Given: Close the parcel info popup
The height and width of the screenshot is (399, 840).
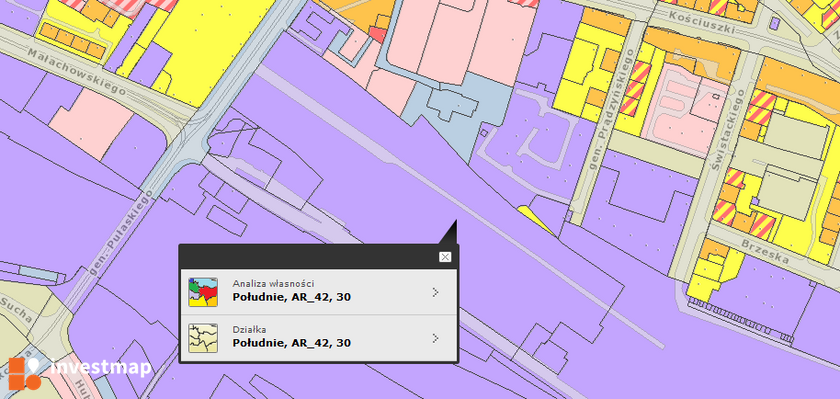Looking at the screenshot, I should [445, 257].
